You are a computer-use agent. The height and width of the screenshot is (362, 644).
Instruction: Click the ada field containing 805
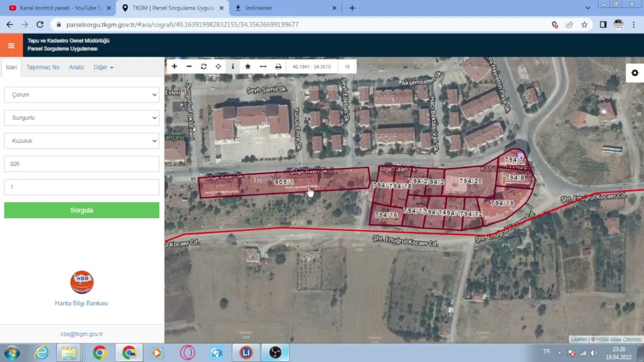(82, 164)
